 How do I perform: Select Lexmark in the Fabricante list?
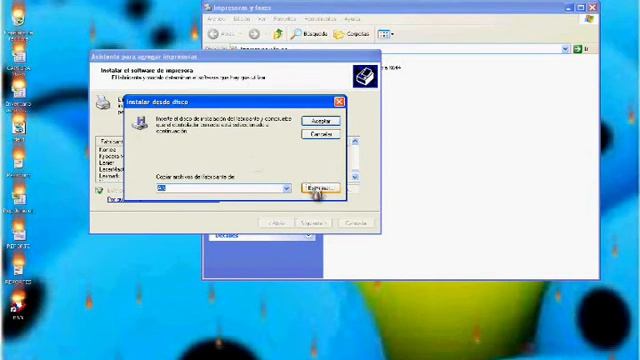pyautogui.click(x=109, y=176)
